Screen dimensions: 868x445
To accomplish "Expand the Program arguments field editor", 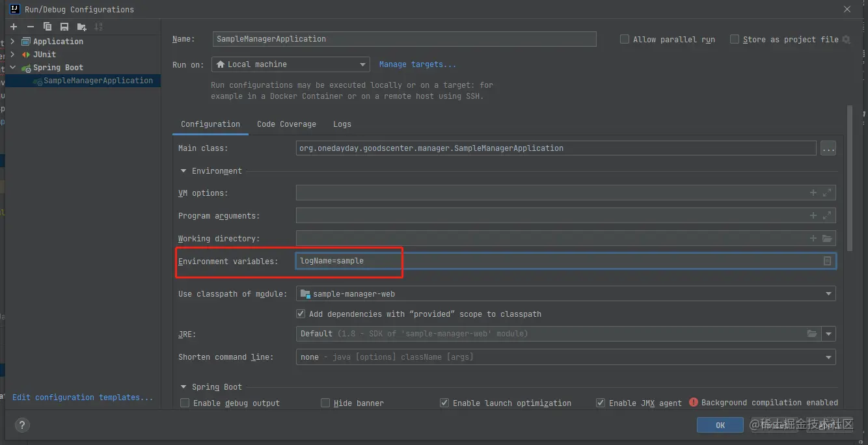I will tap(827, 215).
